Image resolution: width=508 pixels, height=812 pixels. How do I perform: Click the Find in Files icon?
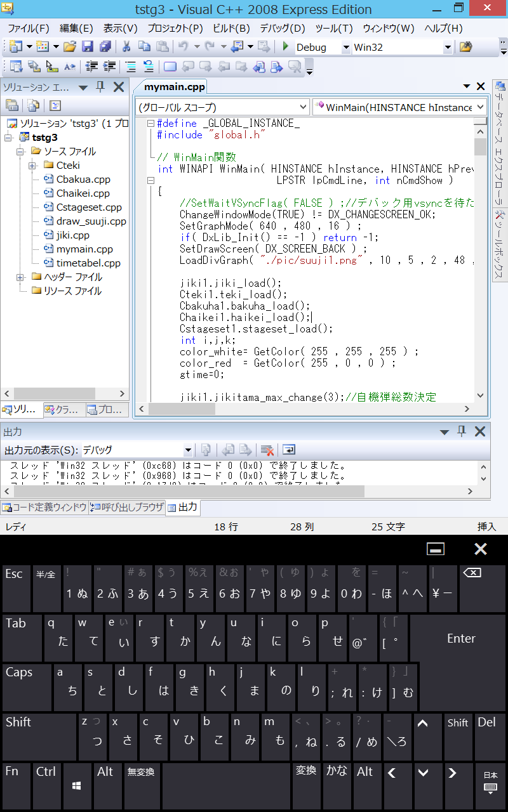[465, 47]
